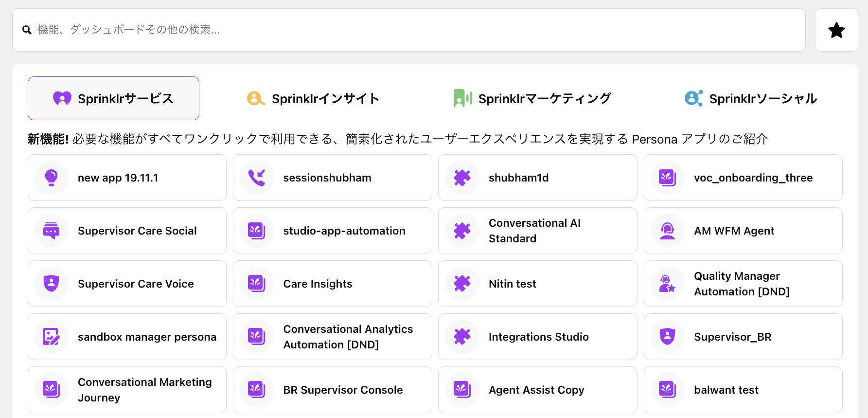Click the lightbulb icon of new app 19.11.1

(51, 178)
